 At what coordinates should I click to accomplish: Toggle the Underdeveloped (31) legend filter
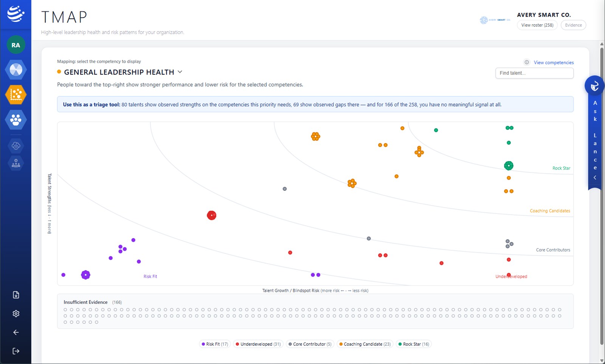(x=258, y=344)
